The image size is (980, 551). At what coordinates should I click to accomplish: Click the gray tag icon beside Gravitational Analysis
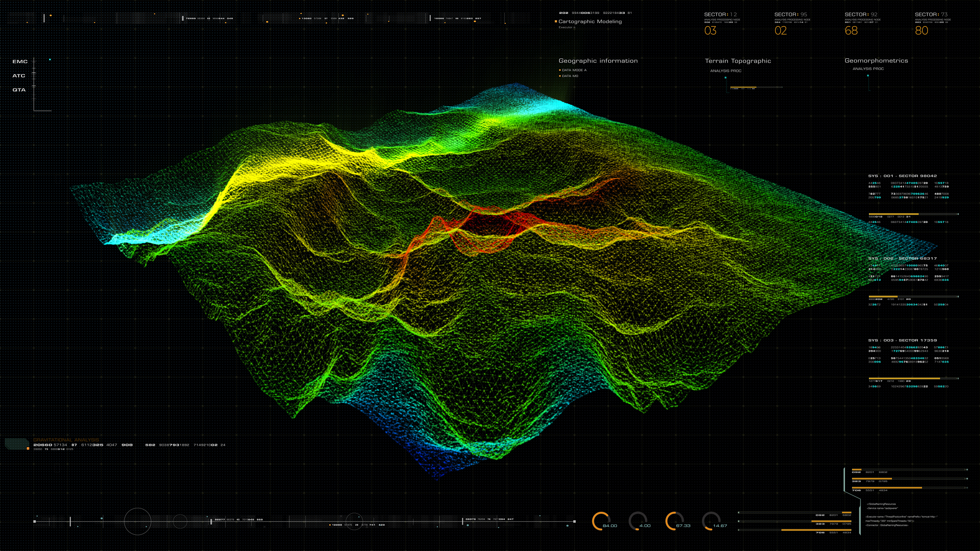coord(16,443)
